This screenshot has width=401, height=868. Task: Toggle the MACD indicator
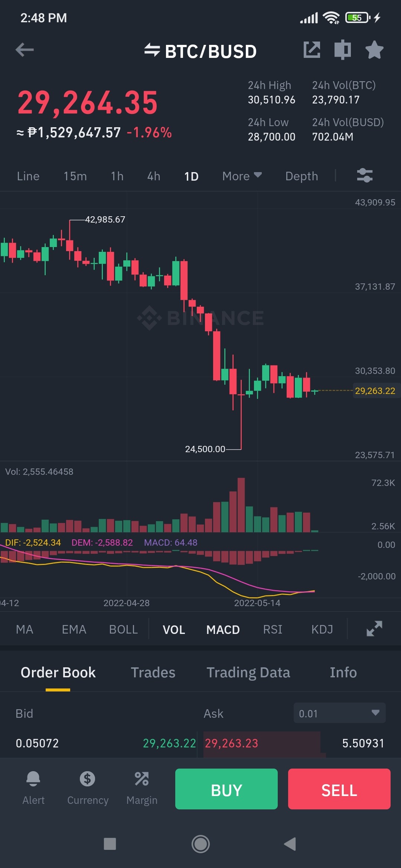pyautogui.click(x=223, y=629)
